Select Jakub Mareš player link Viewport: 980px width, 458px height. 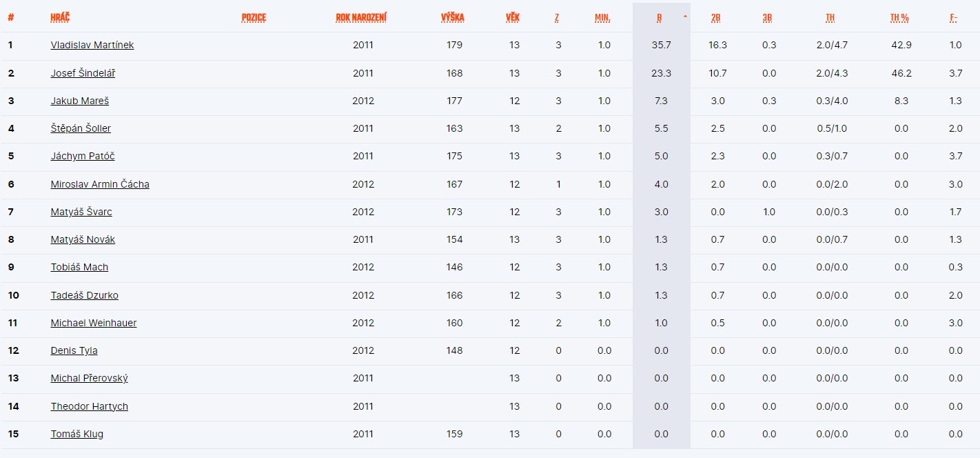tap(80, 101)
